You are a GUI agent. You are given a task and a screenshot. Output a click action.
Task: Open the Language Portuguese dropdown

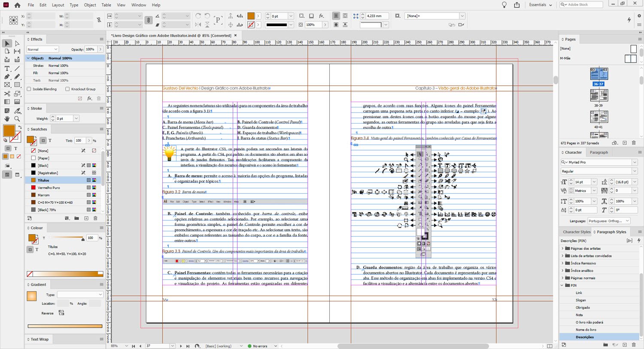click(x=609, y=221)
